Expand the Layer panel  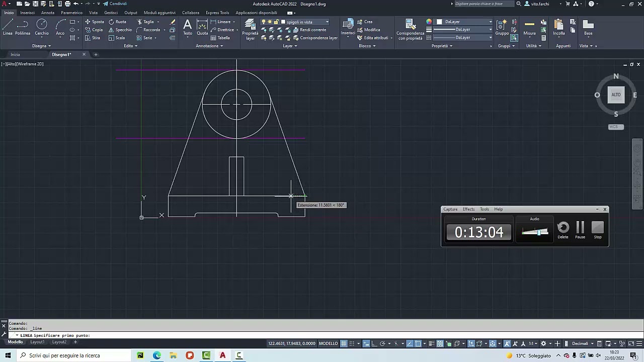[x=290, y=46]
